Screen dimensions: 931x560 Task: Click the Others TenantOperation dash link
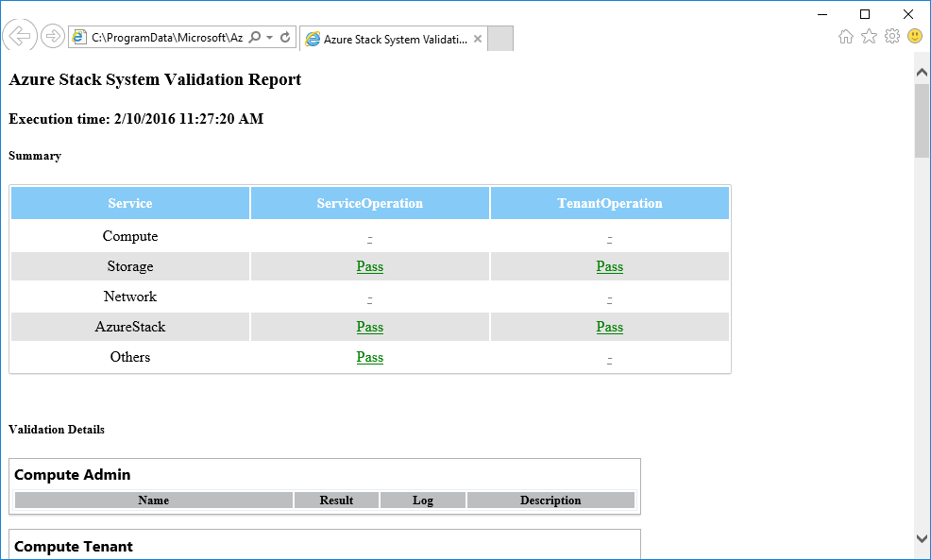coord(610,360)
